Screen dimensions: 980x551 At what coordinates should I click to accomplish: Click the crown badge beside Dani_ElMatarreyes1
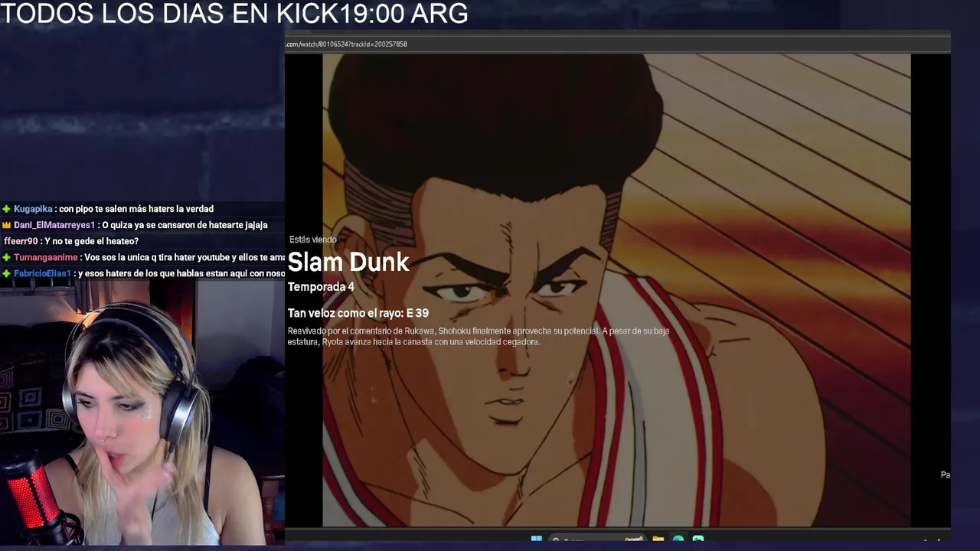[x=6, y=225]
